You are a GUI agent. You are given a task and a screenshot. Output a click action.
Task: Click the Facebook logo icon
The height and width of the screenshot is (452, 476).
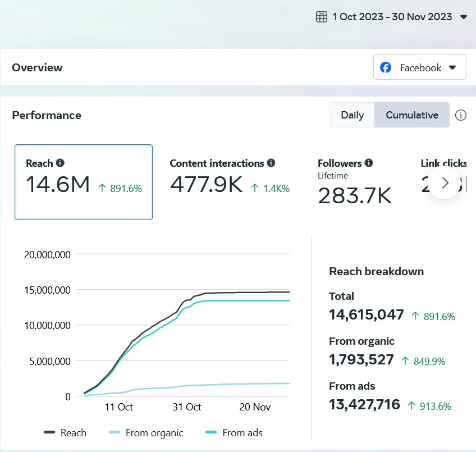click(386, 68)
